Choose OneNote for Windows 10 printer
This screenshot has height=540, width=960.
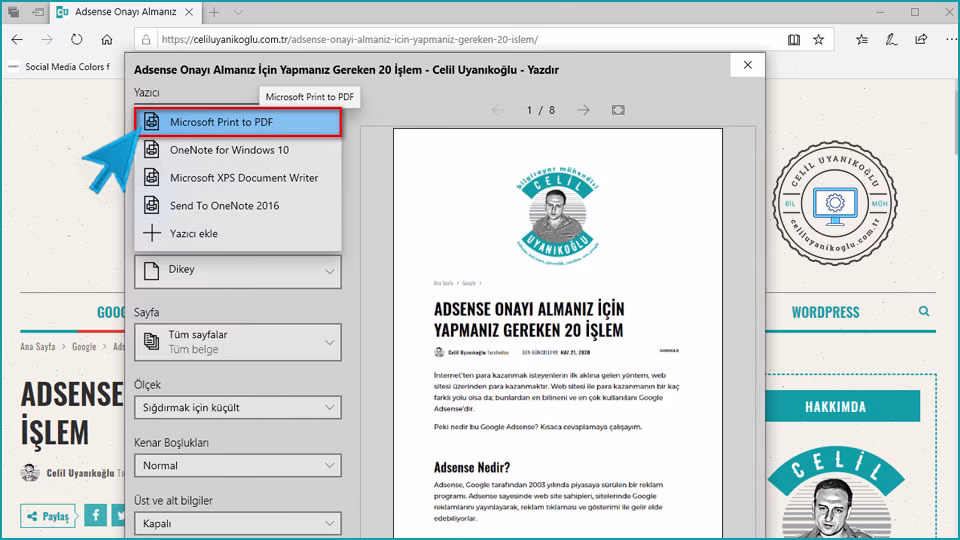click(238, 150)
